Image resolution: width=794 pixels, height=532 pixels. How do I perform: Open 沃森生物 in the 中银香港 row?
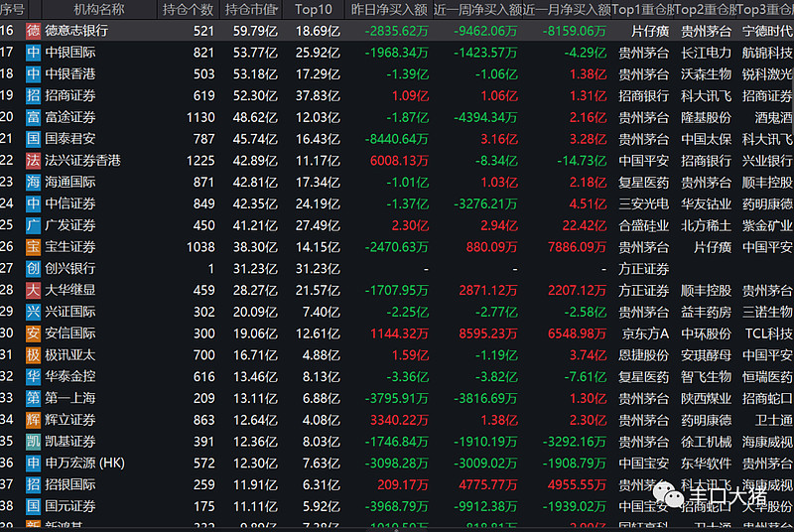(706, 74)
